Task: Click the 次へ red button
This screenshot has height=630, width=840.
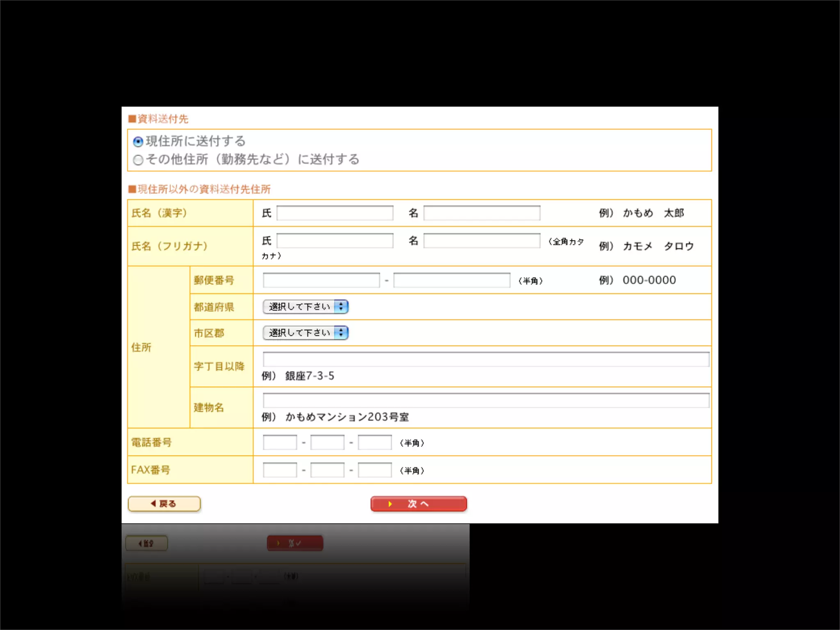Action: pyautogui.click(x=418, y=504)
